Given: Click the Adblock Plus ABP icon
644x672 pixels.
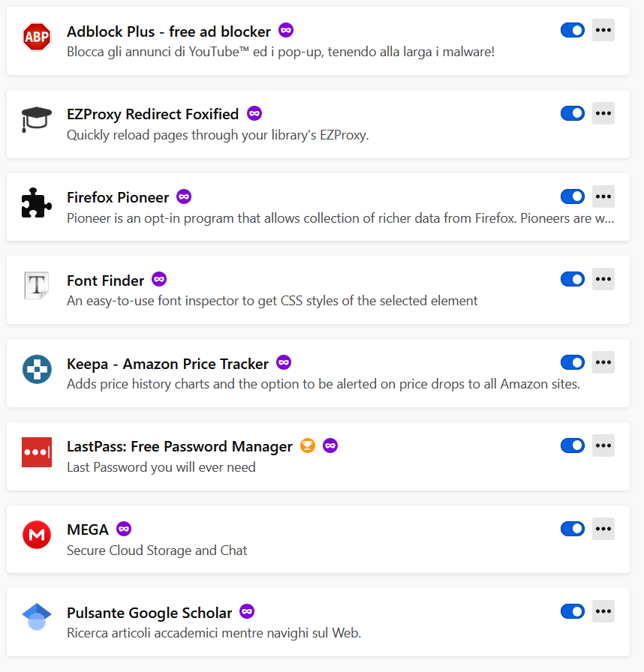Looking at the screenshot, I should pos(37,36).
